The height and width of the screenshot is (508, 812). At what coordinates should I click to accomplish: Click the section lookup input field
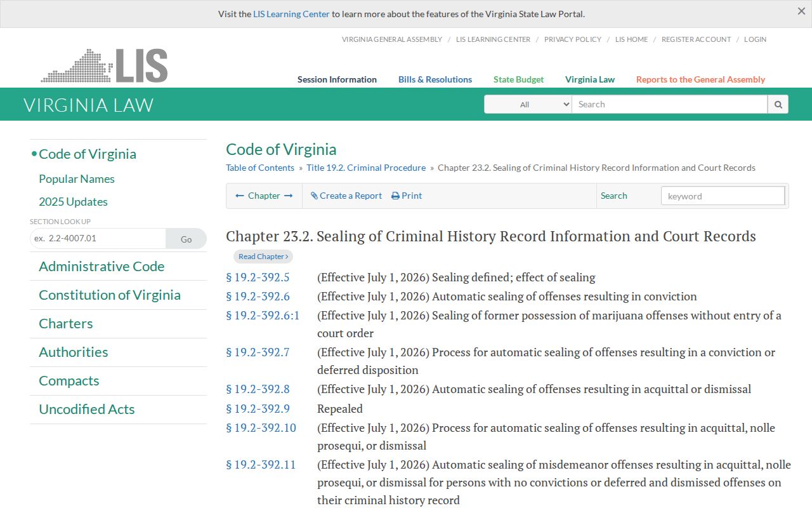tap(98, 238)
